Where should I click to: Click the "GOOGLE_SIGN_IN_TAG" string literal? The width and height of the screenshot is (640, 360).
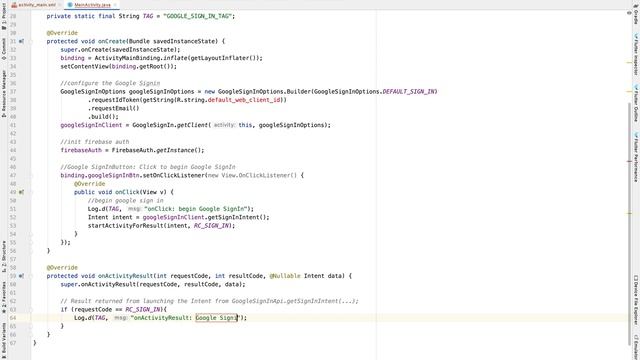point(197,16)
